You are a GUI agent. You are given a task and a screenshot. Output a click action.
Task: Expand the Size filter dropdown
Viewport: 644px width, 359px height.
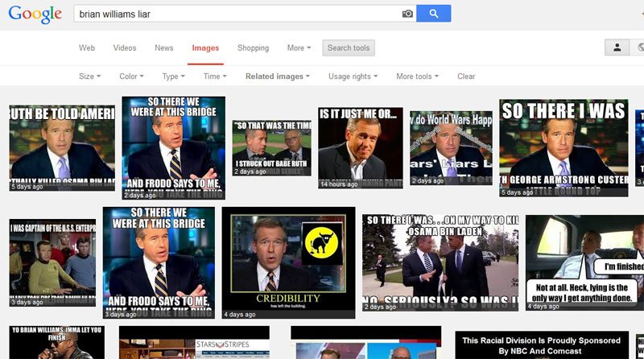point(89,76)
